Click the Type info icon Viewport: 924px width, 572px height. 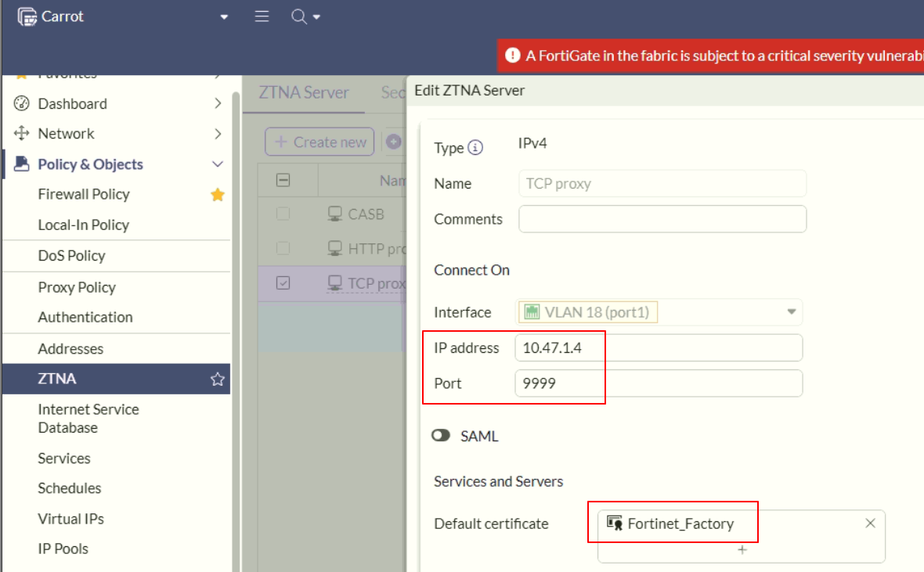(475, 148)
